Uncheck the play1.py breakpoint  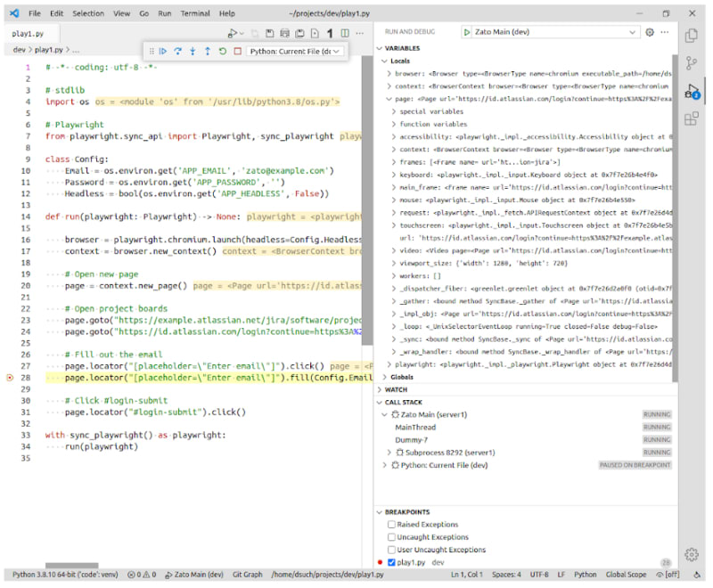point(392,562)
